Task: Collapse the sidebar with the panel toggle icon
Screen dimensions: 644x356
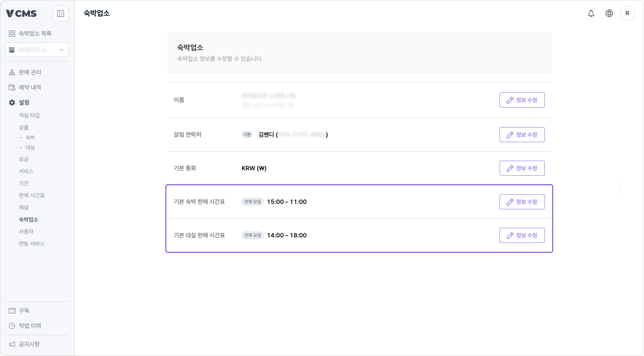Action: 60,13
